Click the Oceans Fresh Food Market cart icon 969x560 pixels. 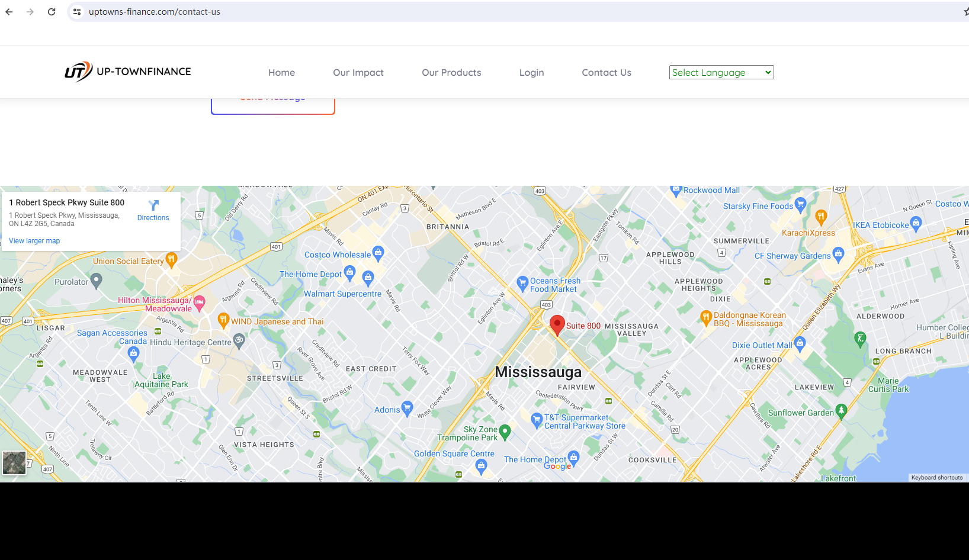click(522, 284)
